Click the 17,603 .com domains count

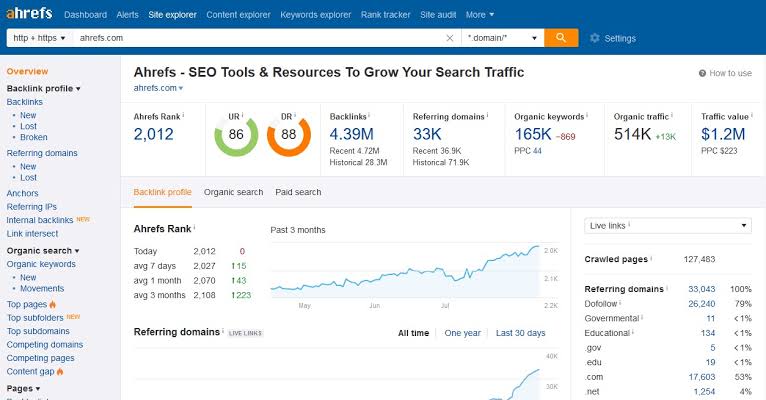[702, 377]
